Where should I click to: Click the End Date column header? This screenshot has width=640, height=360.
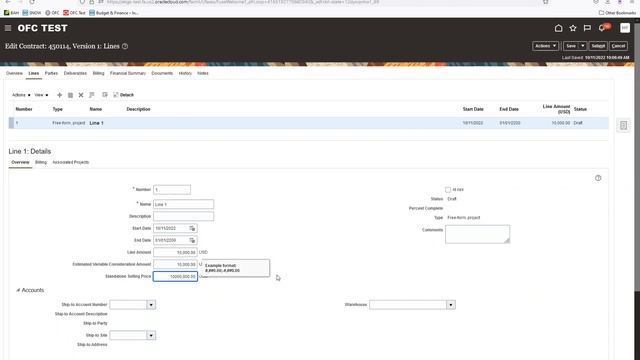[x=509, y=109]
